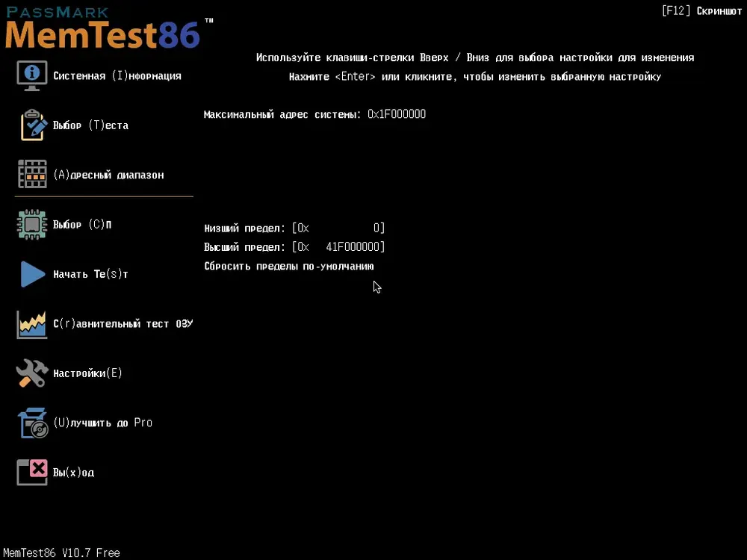Click "[F12] Скриншот" in the corner
This screenshot has height=560, width=747.
coord(701,10)
